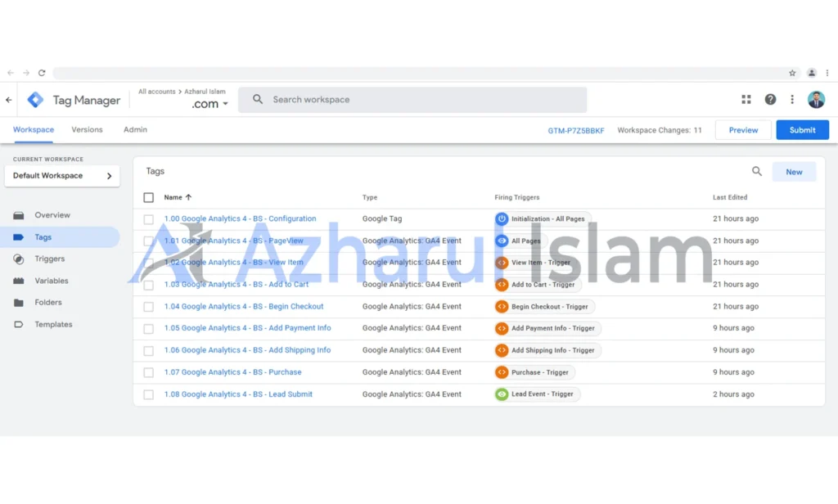Viewport: 838px width, 504px height.
Task: Click the Purchase - Trigger orange icon
Action: click(x=502, y=372)
